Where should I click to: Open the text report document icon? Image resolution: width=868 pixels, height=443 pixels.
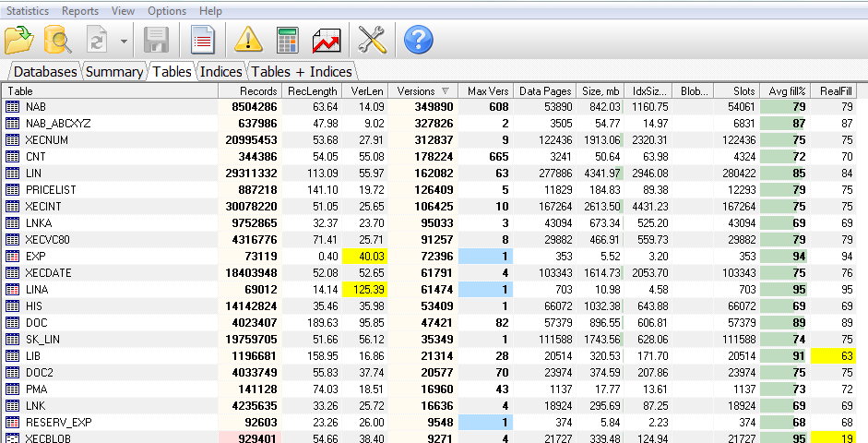pos(203,40)
